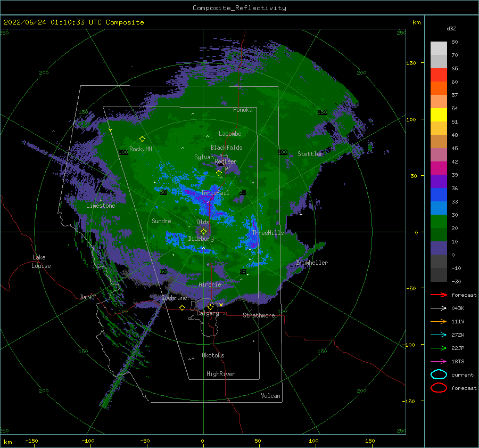
Task: Pick the tan 48-45 dBZ swatch
Action: pos(439,141)
